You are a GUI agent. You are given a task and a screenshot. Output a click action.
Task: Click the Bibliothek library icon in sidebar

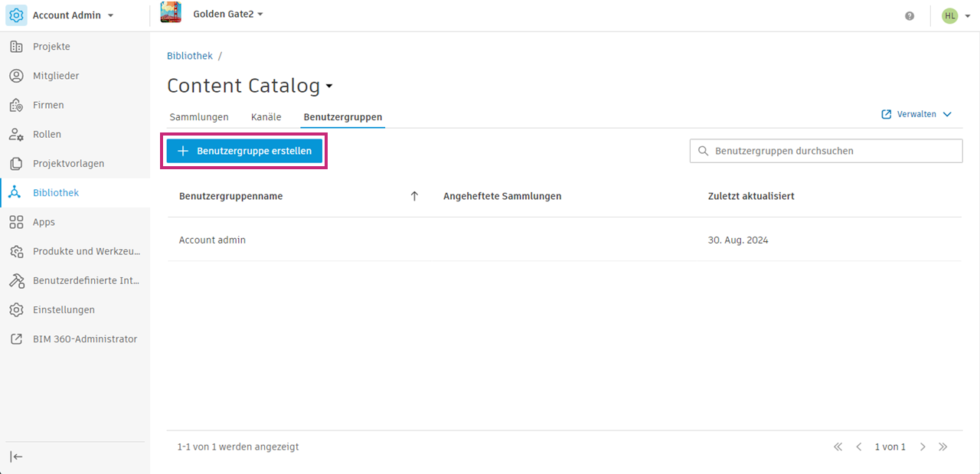pos(16,193)
